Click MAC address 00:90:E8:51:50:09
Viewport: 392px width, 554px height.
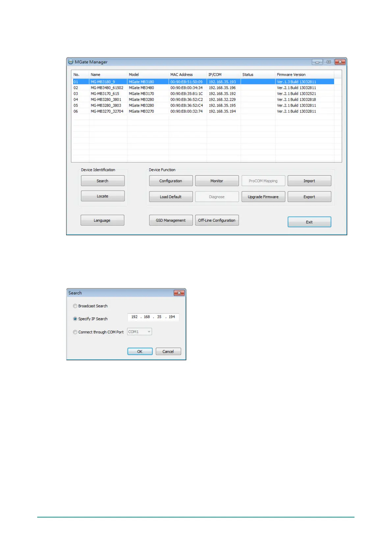click(x=186, y=82)
